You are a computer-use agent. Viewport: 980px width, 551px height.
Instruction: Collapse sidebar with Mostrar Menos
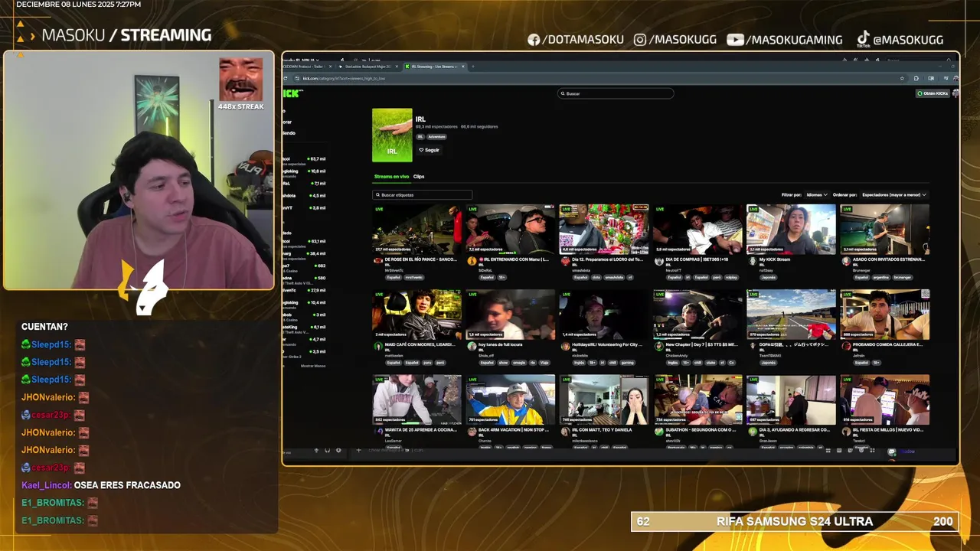pos(313,366)
